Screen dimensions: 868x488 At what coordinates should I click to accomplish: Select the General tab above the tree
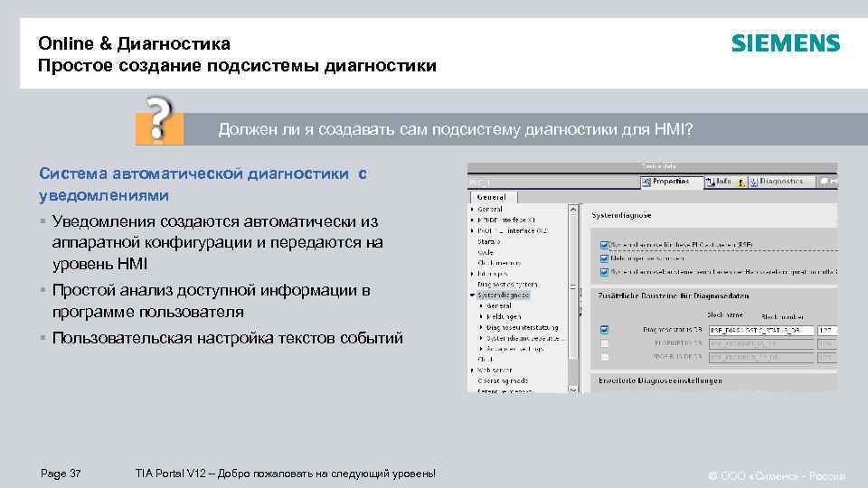pyautogui.click(x=492, y=197)
